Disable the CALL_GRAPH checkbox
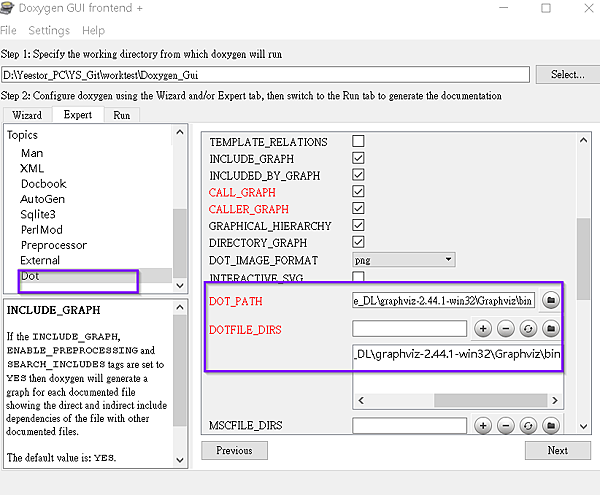The image size is (600, 495). (358, 192)
